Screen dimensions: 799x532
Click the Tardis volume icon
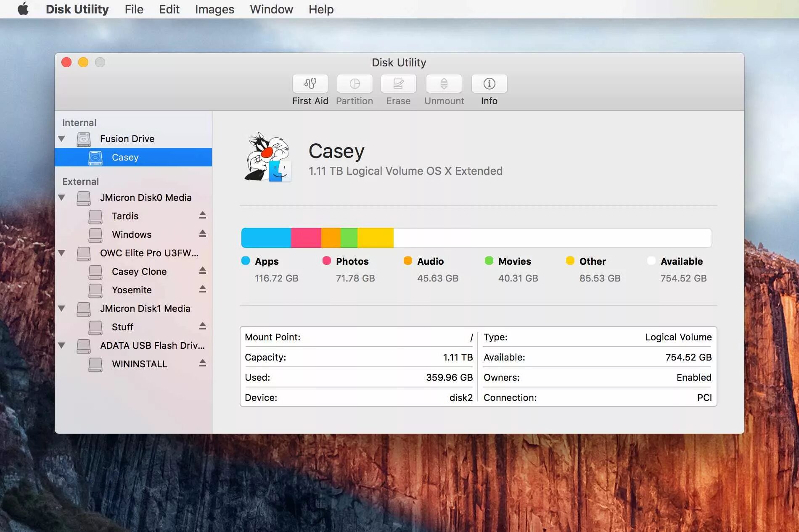[95, 216]
